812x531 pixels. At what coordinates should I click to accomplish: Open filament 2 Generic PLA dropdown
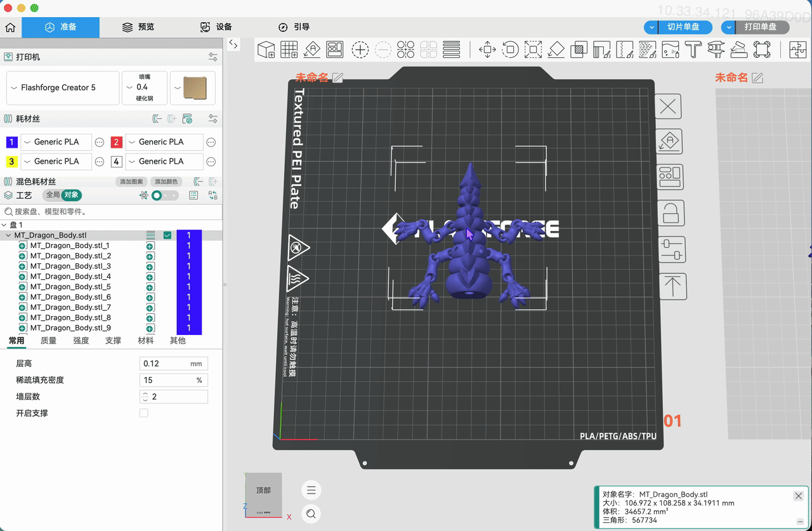[164, 142]
